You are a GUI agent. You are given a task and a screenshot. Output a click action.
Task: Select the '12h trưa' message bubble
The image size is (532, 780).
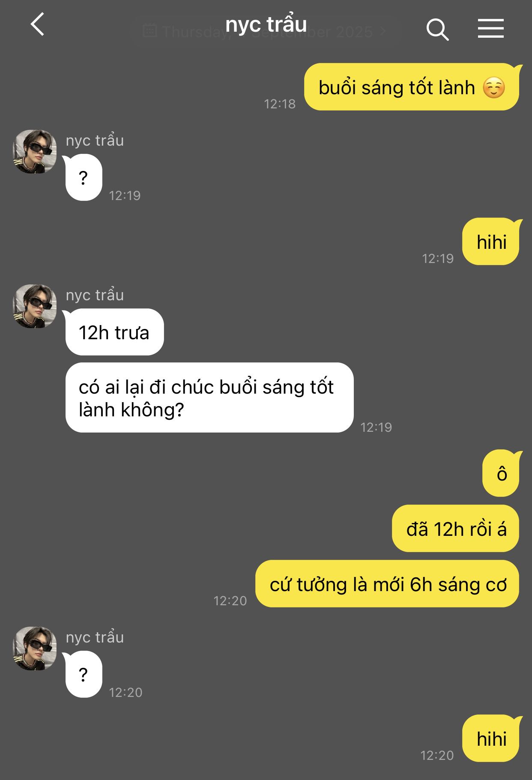[114, 332]
